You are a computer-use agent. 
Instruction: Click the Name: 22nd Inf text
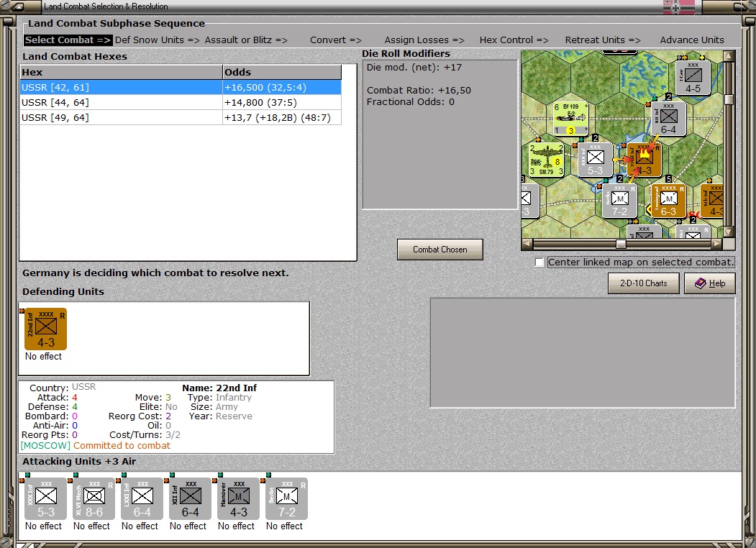(219, 388)
